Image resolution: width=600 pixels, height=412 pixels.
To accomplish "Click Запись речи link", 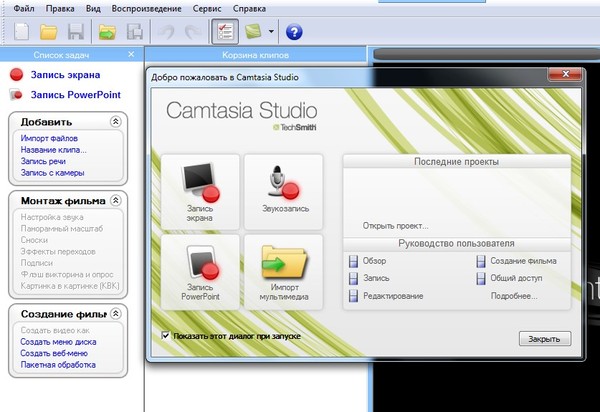I will tap(43, 161).
